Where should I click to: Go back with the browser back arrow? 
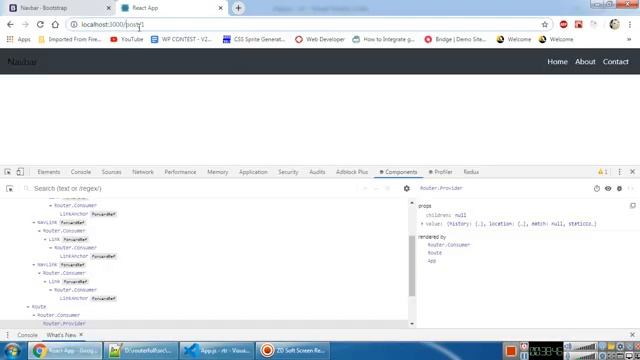(10, 24)
